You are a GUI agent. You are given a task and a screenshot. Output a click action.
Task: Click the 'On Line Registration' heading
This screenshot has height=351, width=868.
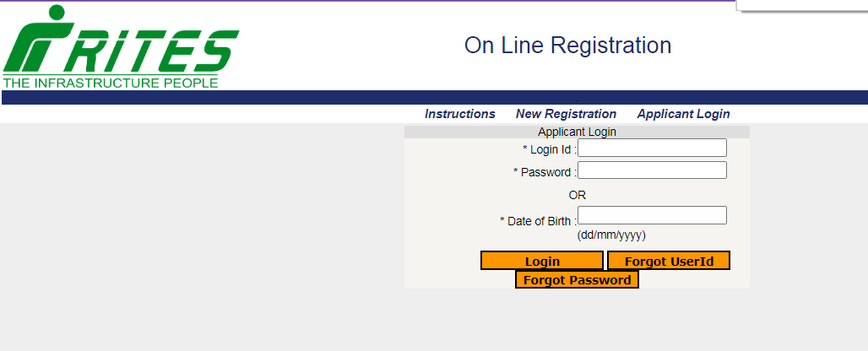pyautogui.click(x=567, y=46)
